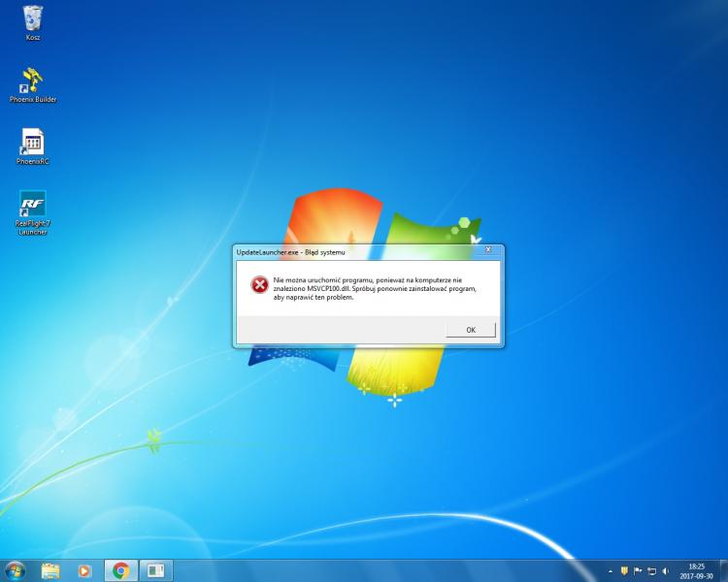This screenshot has width=728, height=582.
Task: Close the UpdateLauncher.exe error dialog
Action: 490,252
